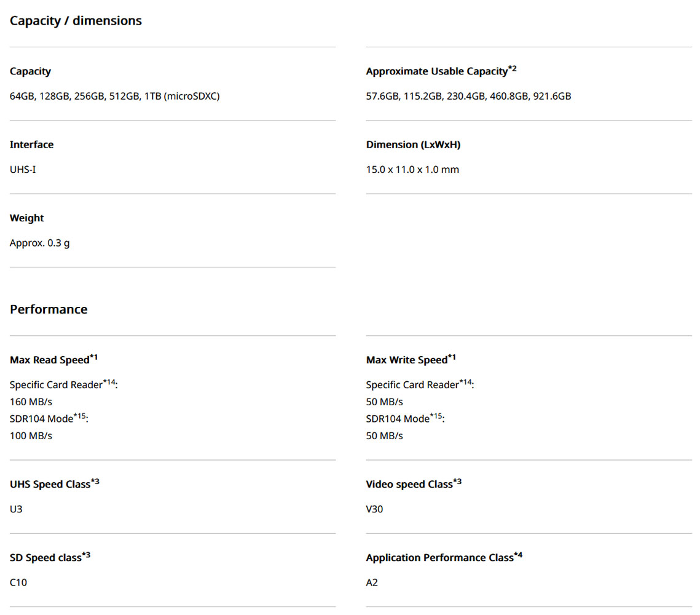Click the "Approx. 0.3 g" weight value

click(x=39, y=243)
